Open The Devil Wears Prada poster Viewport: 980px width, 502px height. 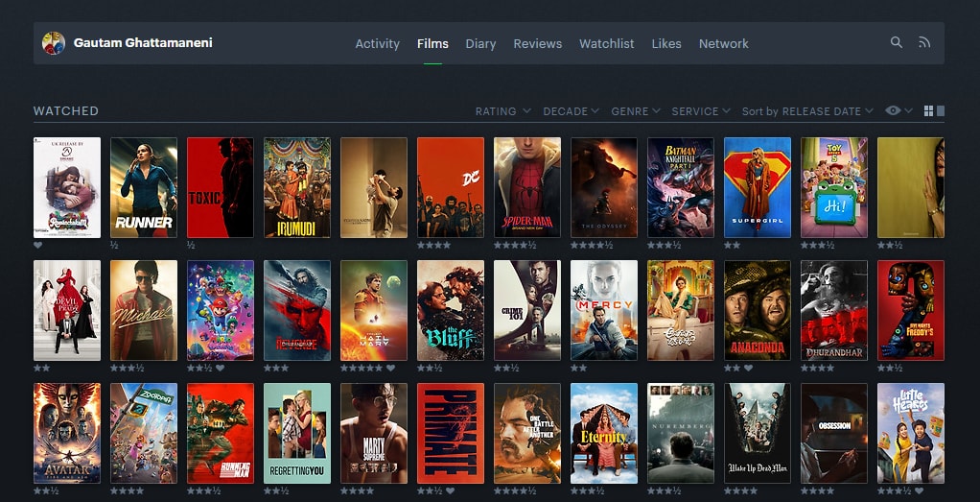[67, 310]
